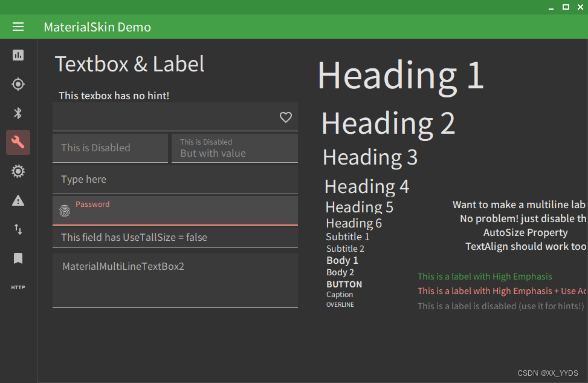Click the 'BUTTON' typography label

[344, 284]
